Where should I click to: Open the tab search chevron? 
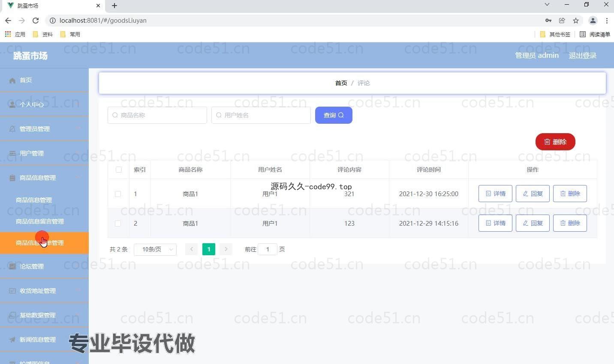point(547,5)
